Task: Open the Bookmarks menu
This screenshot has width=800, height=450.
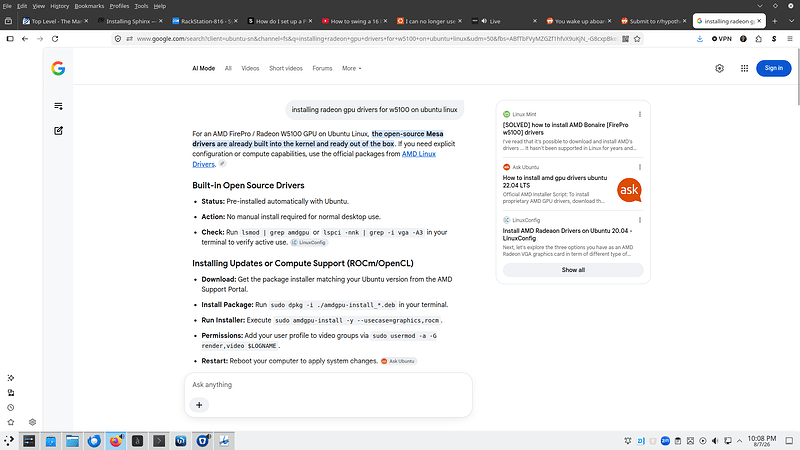Action: (x=89, y=6)
